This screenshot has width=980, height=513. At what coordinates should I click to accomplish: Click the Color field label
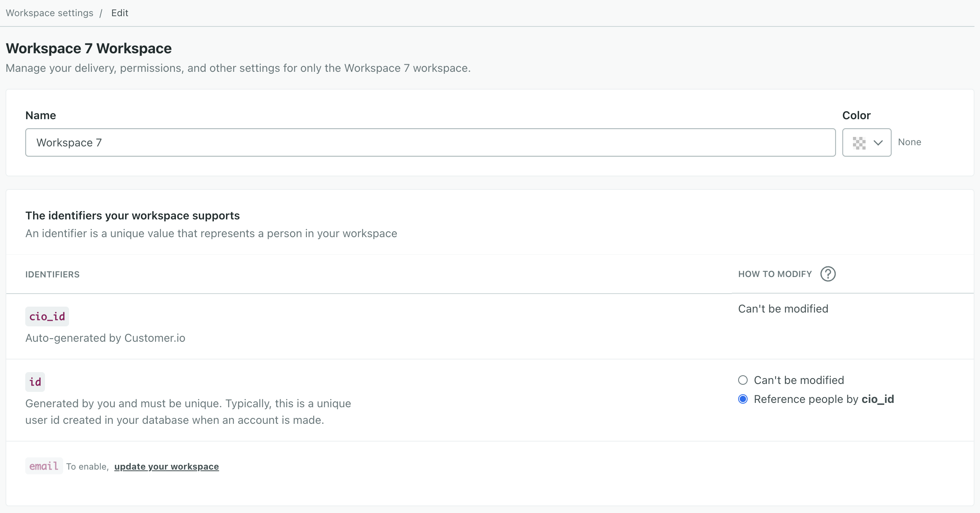click(x=856, y=115)
